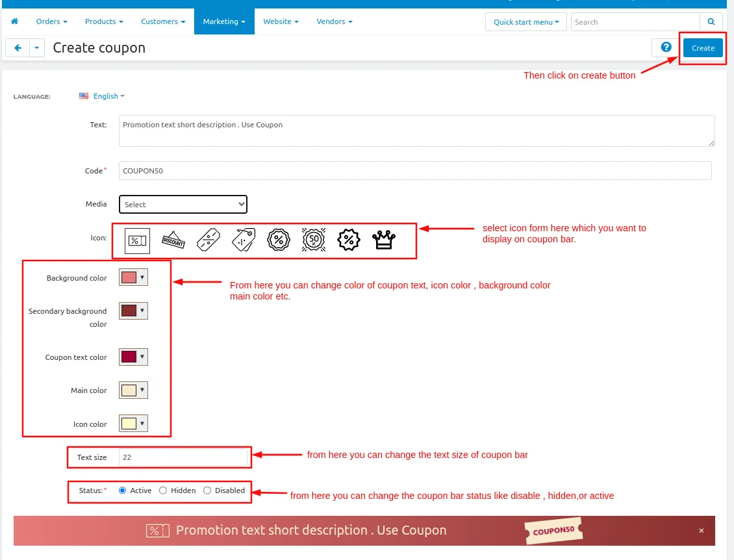Viewport: 734px width, 560px height.
Task: Go to the home dashboard icon
Action: click(x=14, y=21)
